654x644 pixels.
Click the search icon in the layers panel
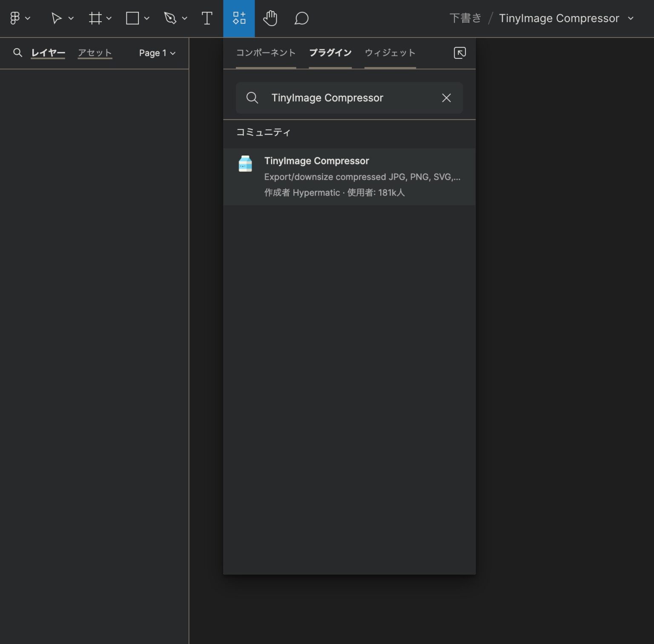[x=18, y=53]
